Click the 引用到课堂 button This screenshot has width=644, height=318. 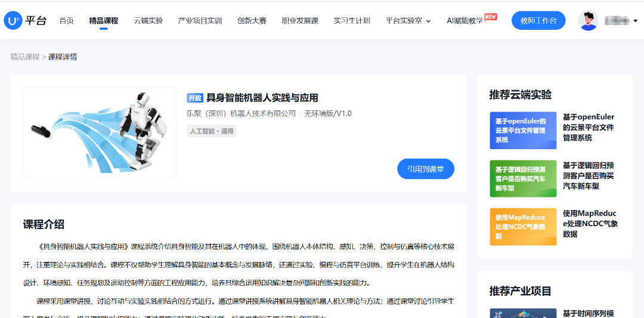425,169
